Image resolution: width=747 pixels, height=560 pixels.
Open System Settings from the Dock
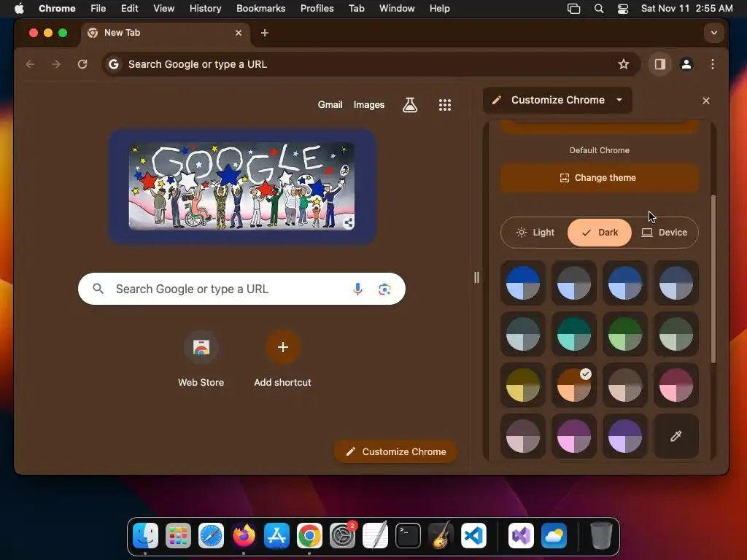343,536
